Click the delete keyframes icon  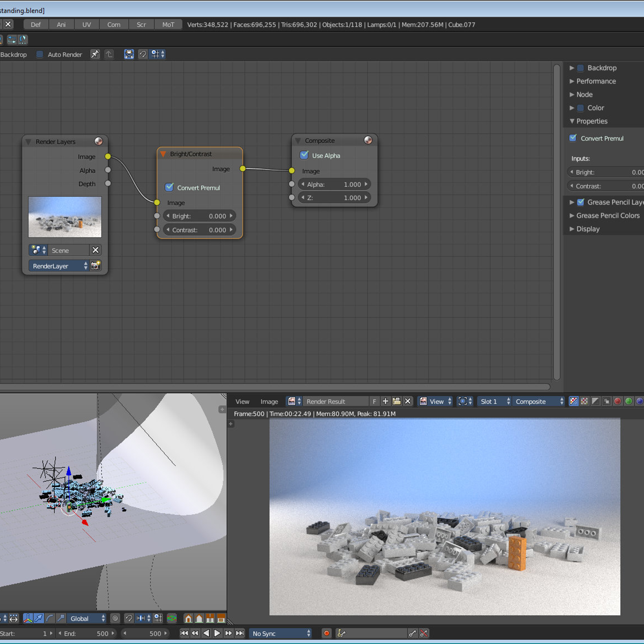pos(424,633)
